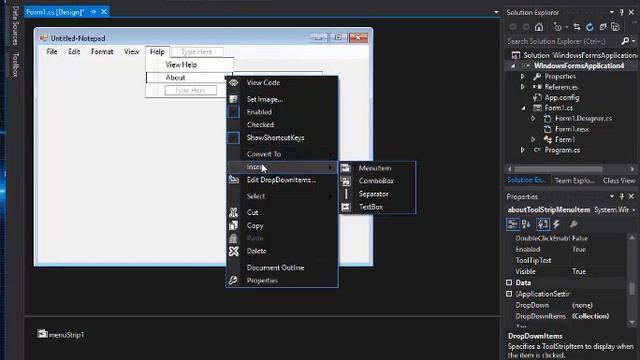
Task: Toggle the Enabled checkmark in context menu
Action: coord(233,111)
